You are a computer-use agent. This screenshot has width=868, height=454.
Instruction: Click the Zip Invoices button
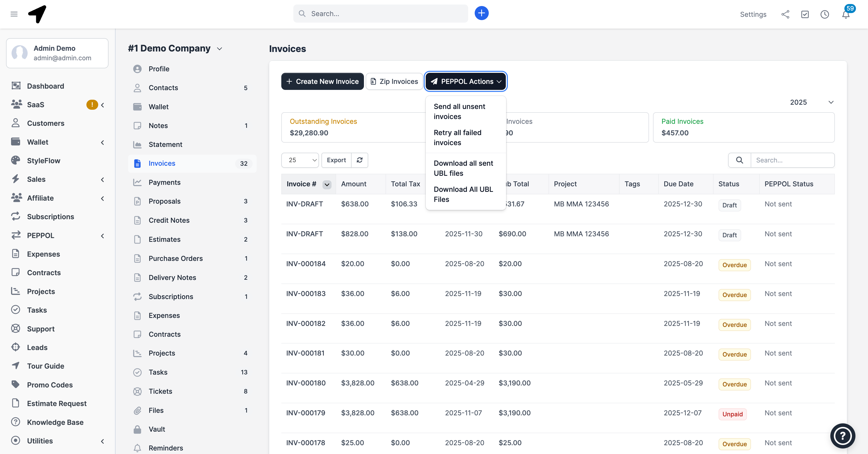pyautogui.click(x=394, y=82)
